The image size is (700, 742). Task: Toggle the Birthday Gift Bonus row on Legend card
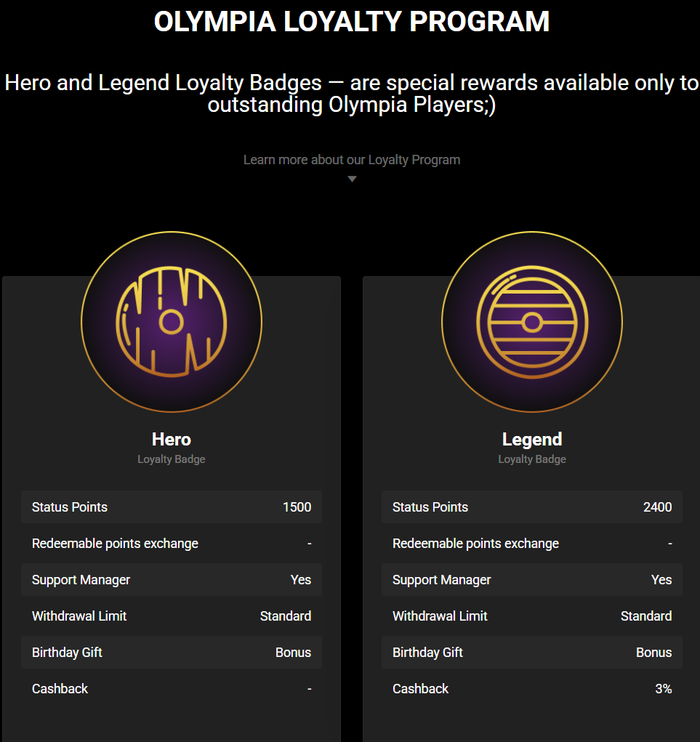(x=531, y=652)
